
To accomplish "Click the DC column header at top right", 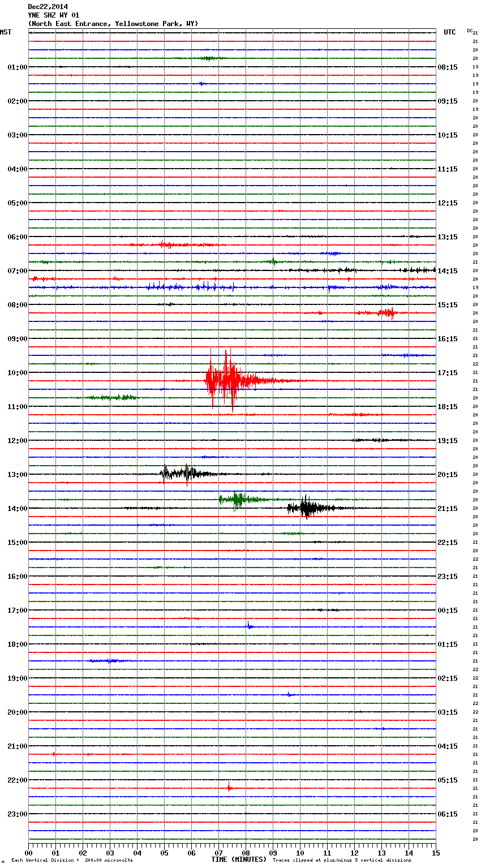I will coord(470,31).
